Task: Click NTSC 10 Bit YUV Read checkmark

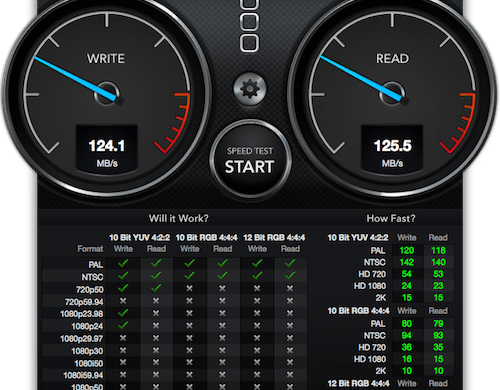Action: (156, 276)
